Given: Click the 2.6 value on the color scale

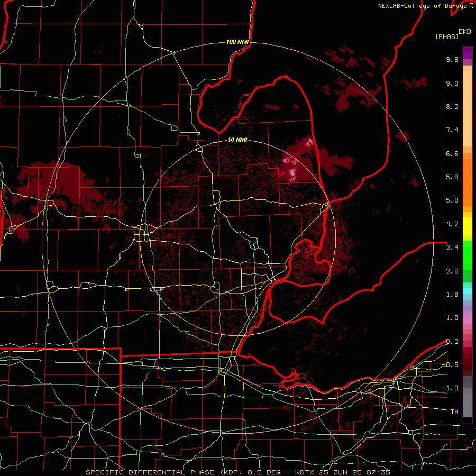Looking at the screenshot, I should click(452, 271).
